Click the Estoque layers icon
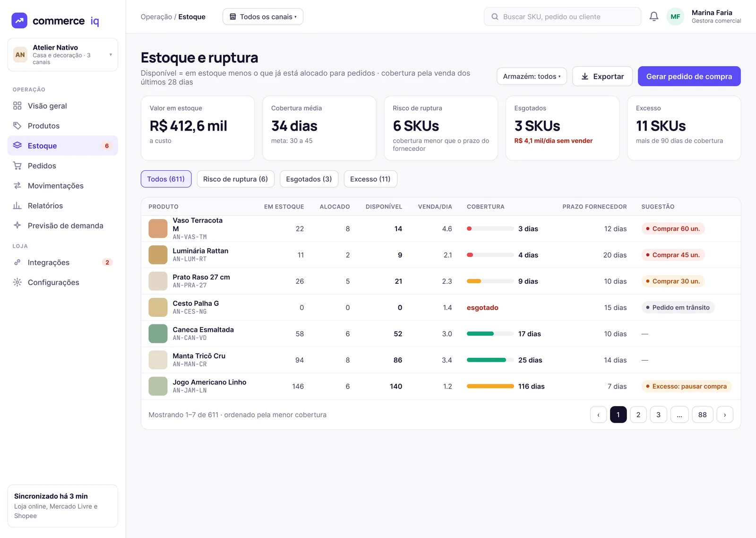 [x=17, y=146]
